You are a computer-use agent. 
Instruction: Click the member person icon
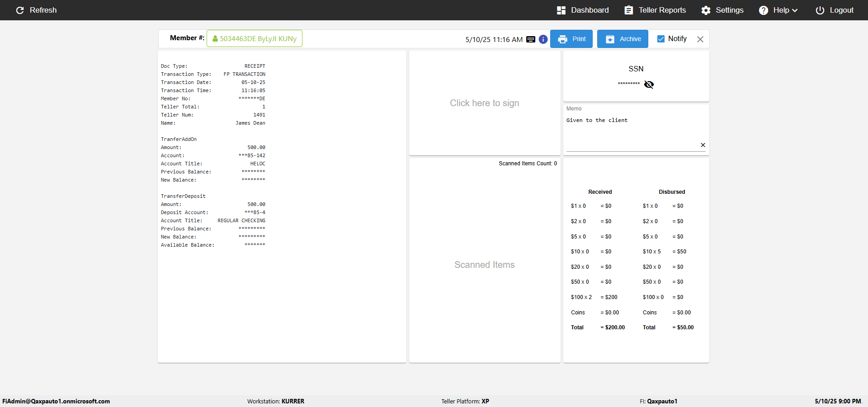[x=215, y=39]
